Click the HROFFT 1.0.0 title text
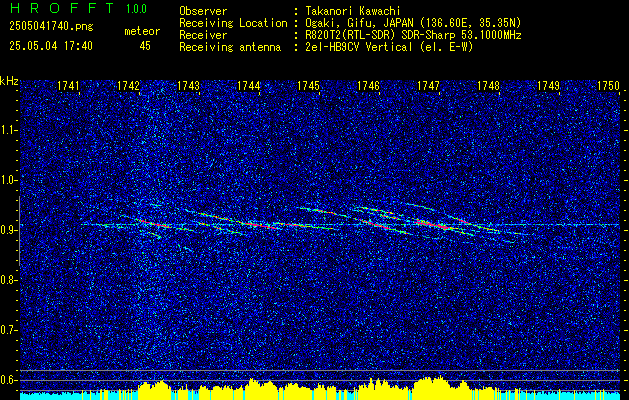629x400 pixels. coord(78,8)
